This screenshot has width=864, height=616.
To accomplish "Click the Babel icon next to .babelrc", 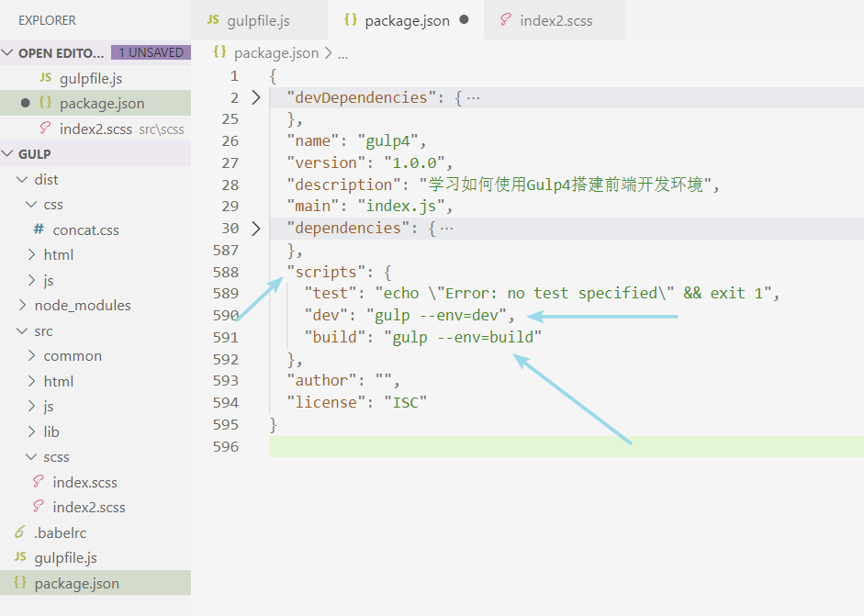I will click(19, 532).
